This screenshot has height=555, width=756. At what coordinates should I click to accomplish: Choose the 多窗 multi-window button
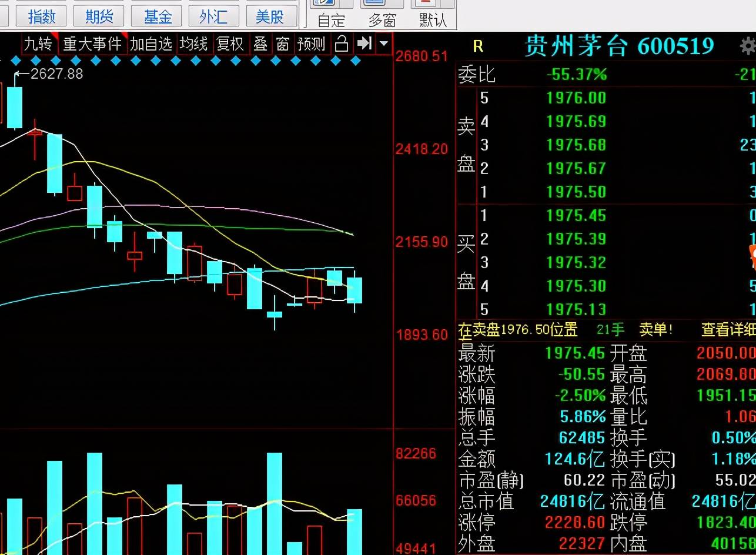[x=382, y=14]
